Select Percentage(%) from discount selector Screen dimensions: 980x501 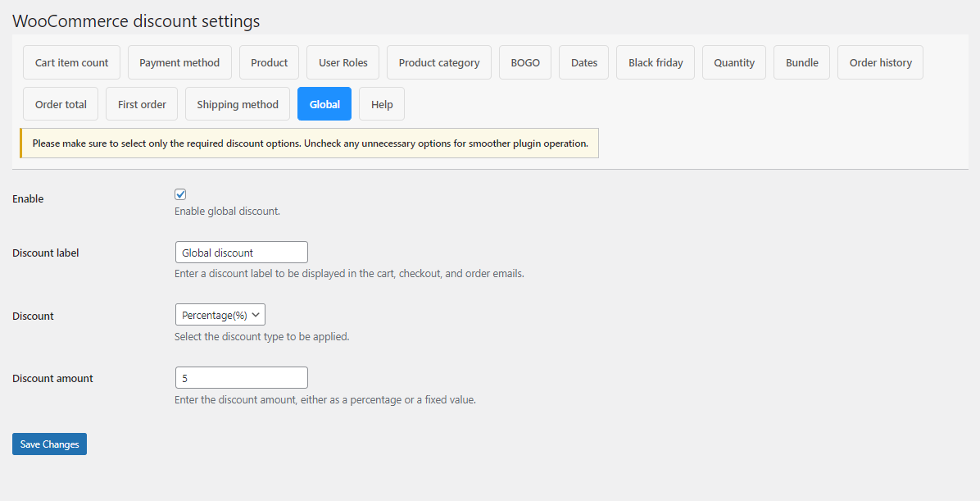(220, 314)
